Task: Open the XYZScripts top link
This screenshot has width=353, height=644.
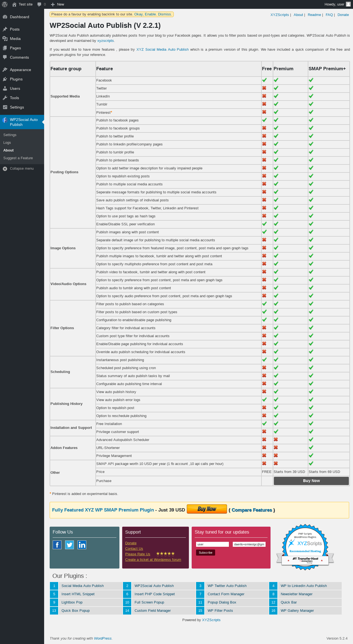Action: [280, 15]
